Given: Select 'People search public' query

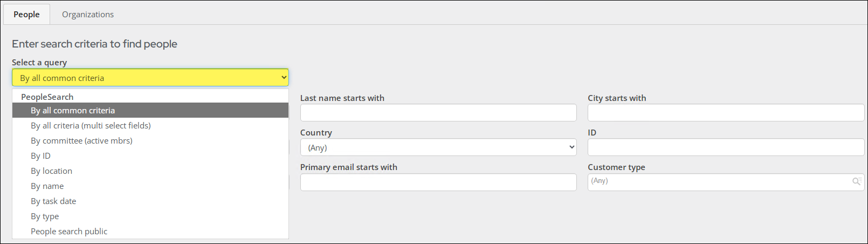Looking at the screenshot, I should [x=69, y=232].
